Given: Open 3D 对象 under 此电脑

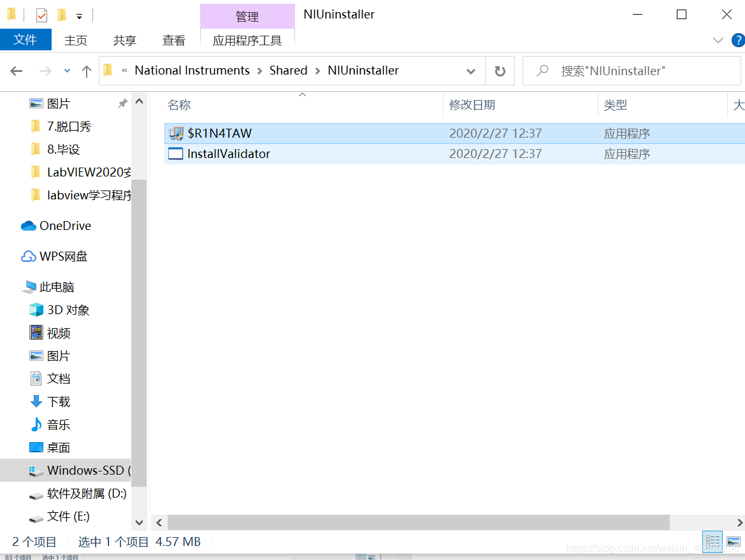Looking at the screenshot, I should point(59,310).
